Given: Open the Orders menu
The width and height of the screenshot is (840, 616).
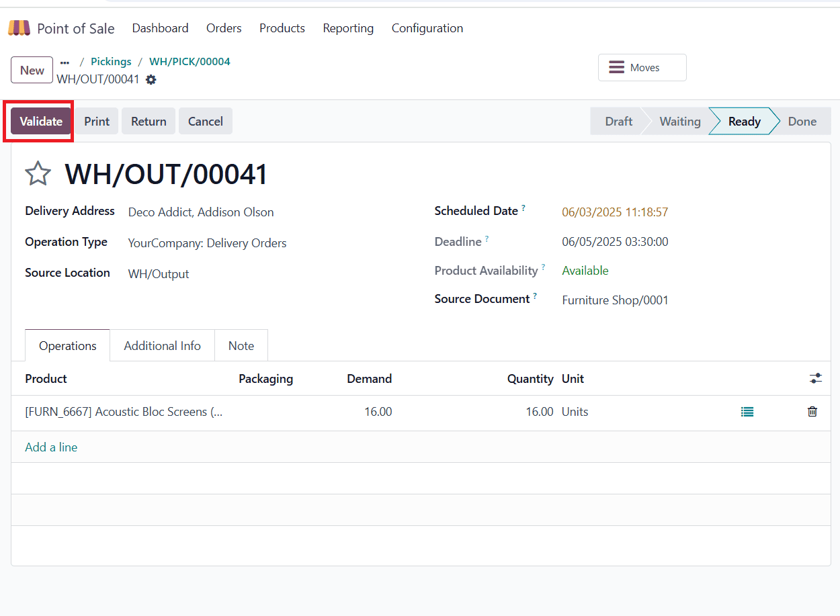Looking at the screenshot, I should tap(224, 28).
